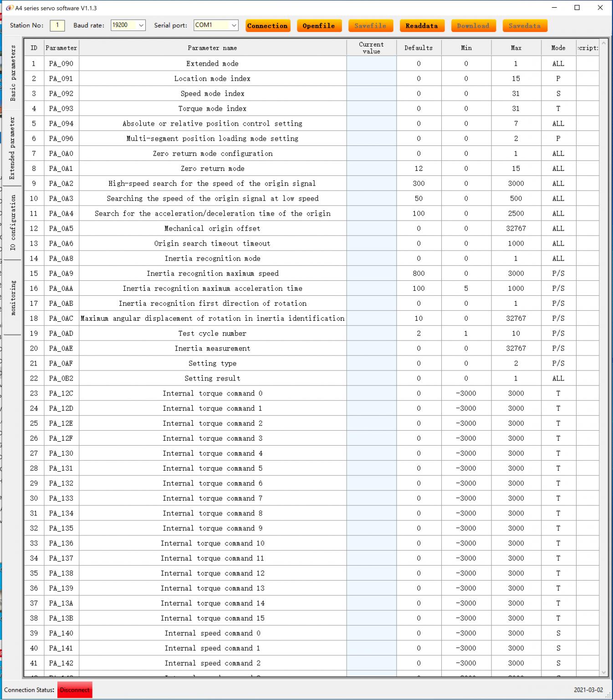Image resolution: width=613 pixels, height=700 pixels.
Task: Open the Baud rate dropdown
Action: click(141, 26)
